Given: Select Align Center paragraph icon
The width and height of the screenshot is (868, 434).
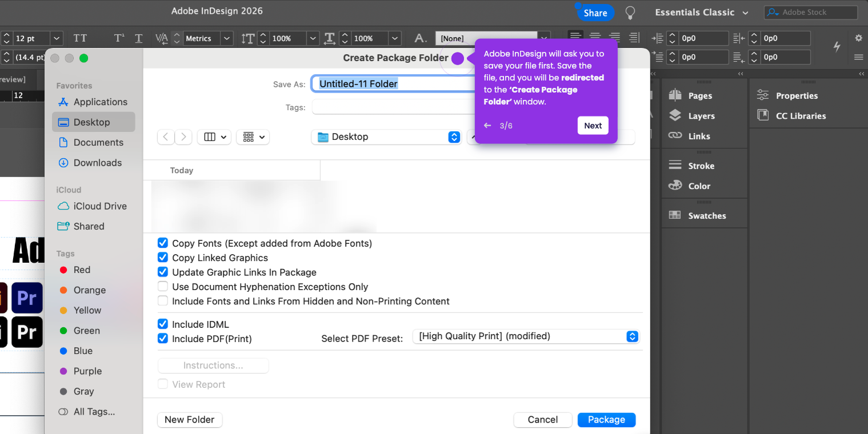Looking at the screenshot, I should coord(595,37).
